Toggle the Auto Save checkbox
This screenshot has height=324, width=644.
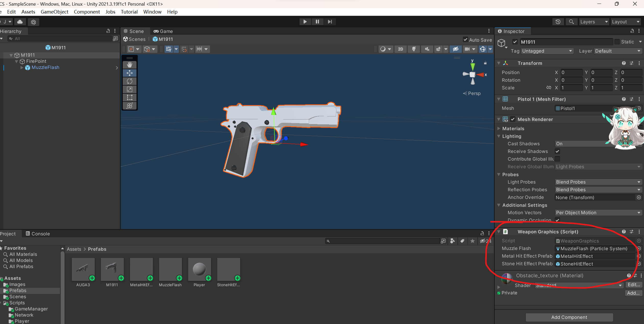tap(465, 40)
